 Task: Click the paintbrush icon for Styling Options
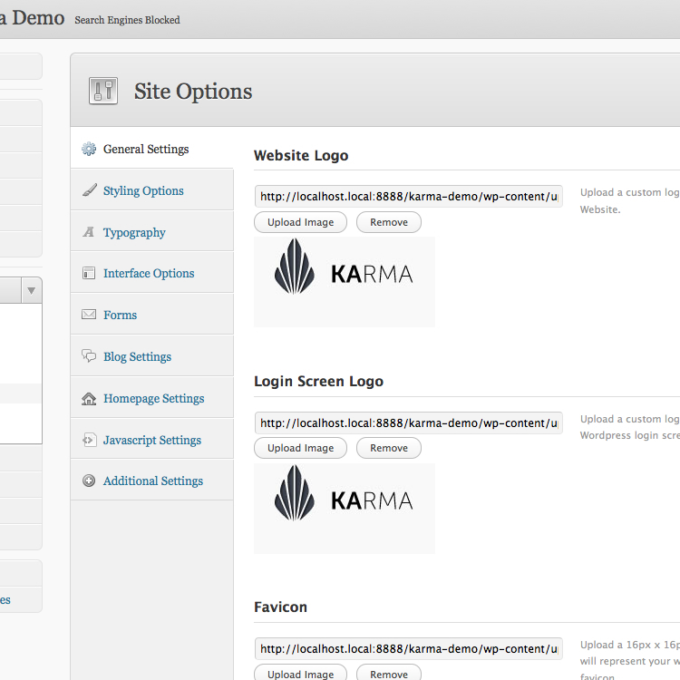89,191
